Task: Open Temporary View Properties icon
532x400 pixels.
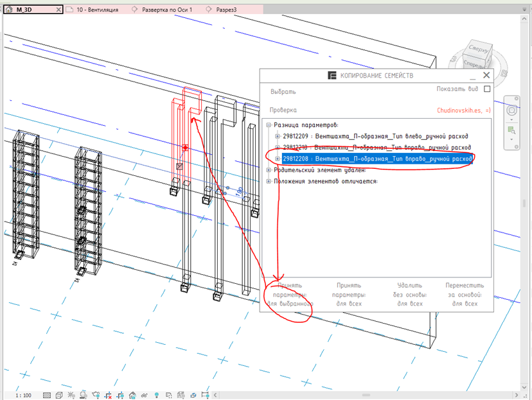Action: tap(168, 396)
